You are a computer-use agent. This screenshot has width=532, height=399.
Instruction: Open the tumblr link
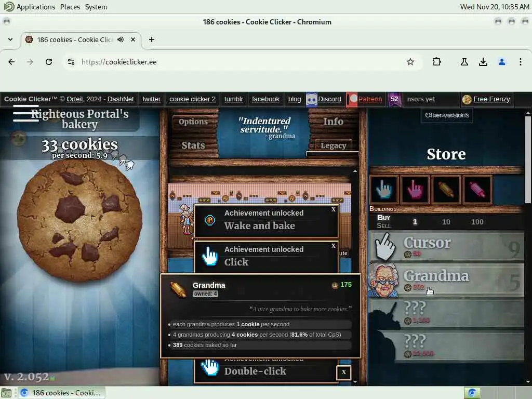(x=234, y=99)
